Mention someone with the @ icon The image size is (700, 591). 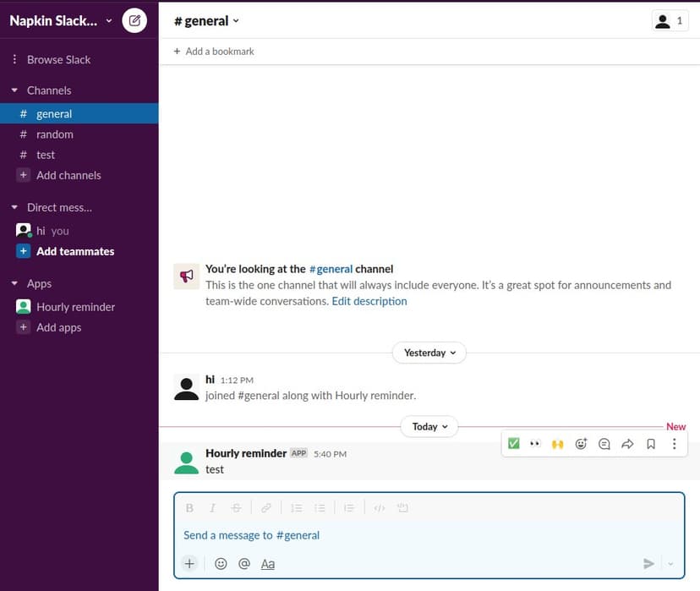coord(244,564)
